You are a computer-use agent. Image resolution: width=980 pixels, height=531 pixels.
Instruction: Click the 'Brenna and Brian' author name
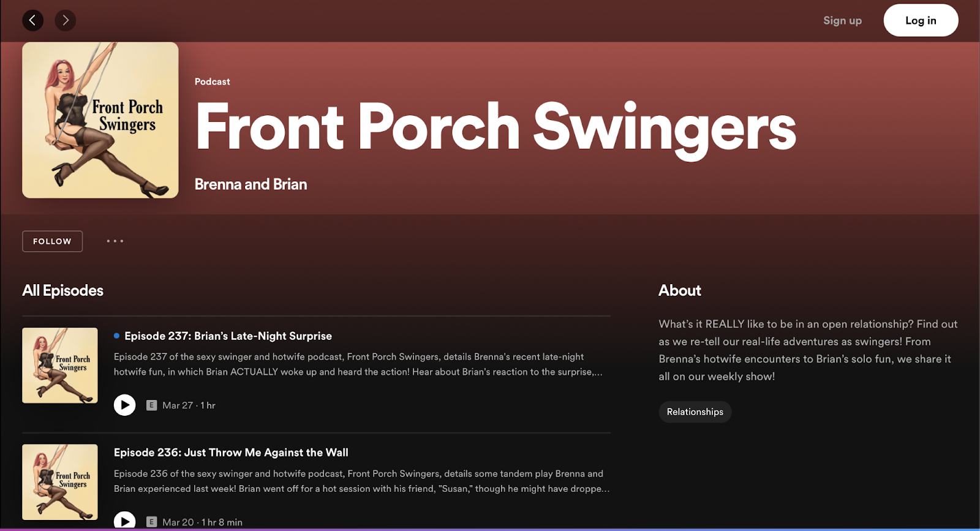coord(251,184)
